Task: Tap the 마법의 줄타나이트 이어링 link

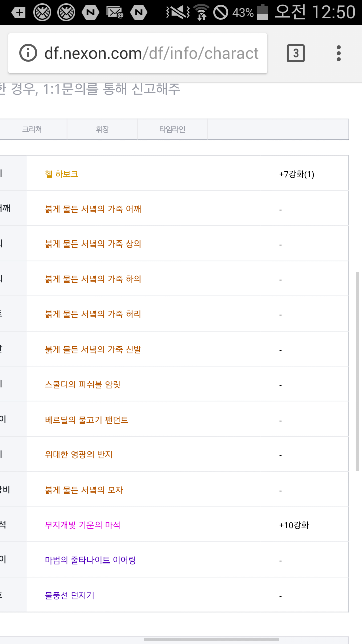Action: [x=90, y=560]
